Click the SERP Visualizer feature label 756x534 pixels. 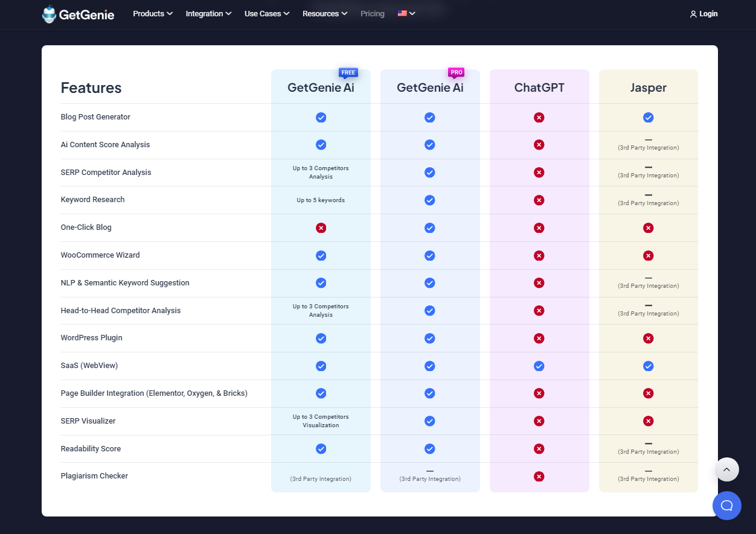point(88,421)
